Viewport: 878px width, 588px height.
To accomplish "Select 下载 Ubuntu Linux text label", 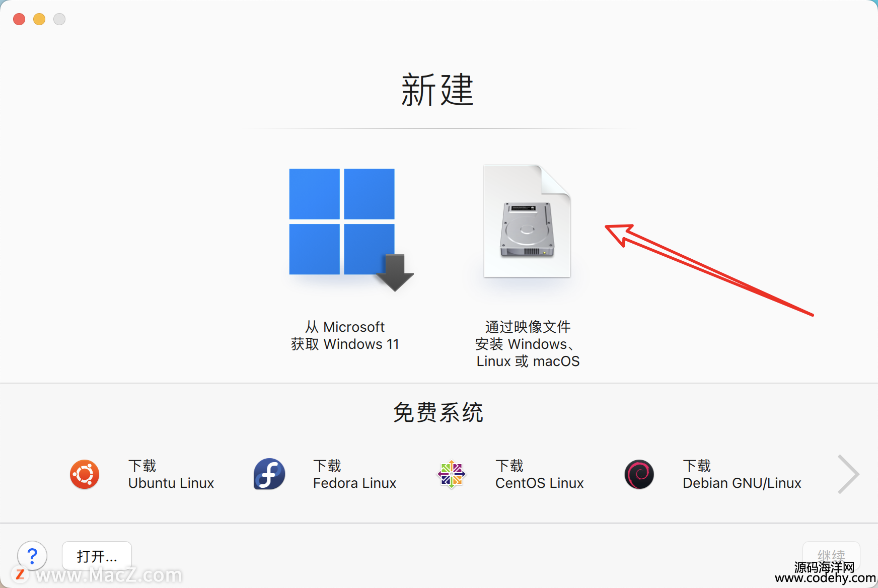I will [171, 474].
